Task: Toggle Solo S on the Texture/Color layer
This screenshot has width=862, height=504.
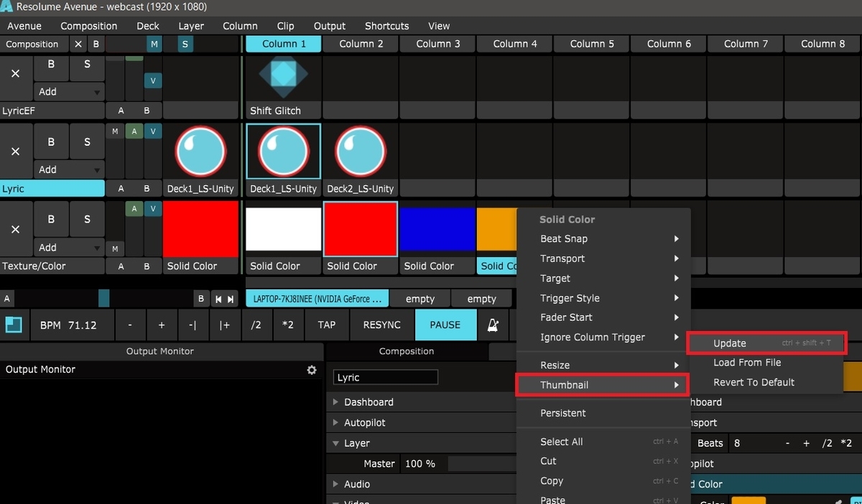Action: (87, 220)
